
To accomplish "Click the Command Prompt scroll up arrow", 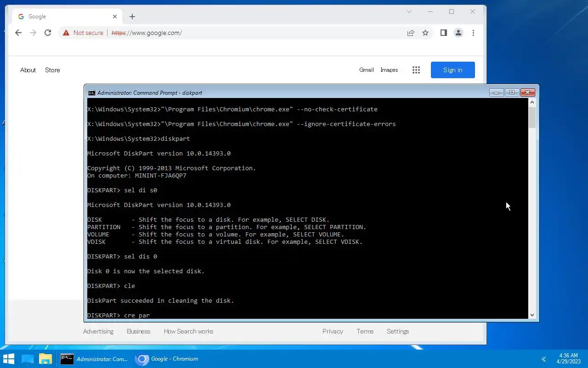I will coord(532,102).
